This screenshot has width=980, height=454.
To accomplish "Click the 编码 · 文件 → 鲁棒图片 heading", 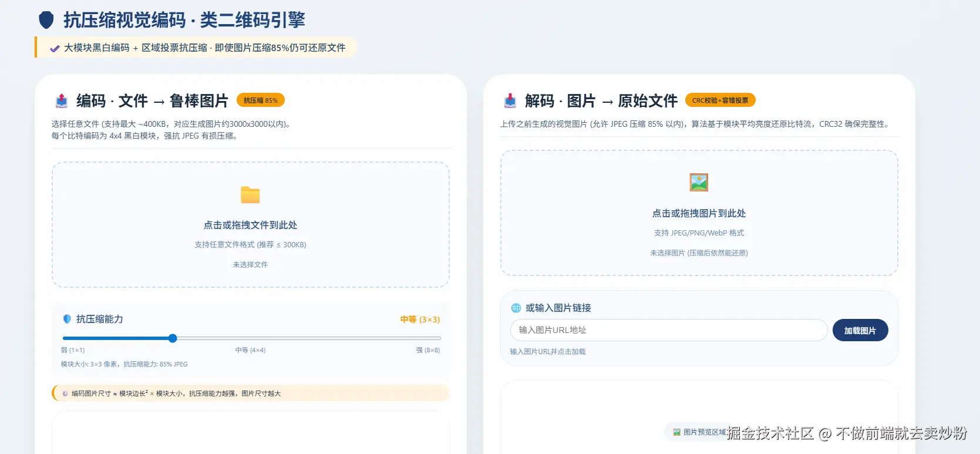I will coord(152,101).
